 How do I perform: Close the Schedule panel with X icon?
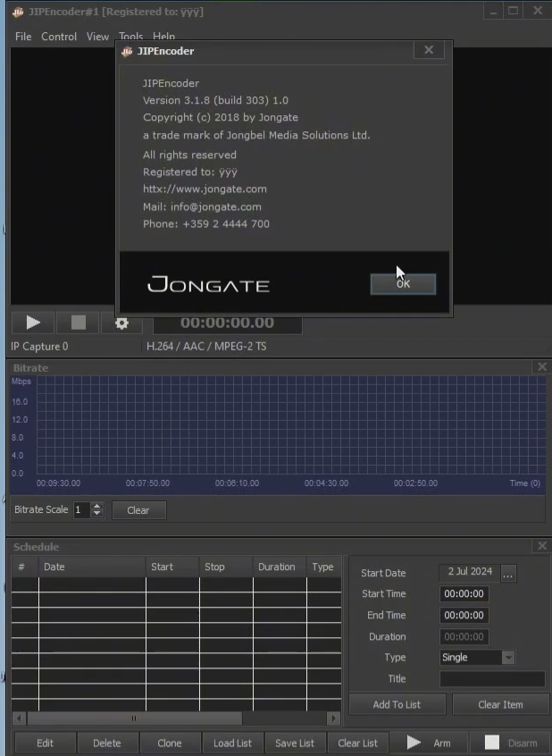[541, 546]
